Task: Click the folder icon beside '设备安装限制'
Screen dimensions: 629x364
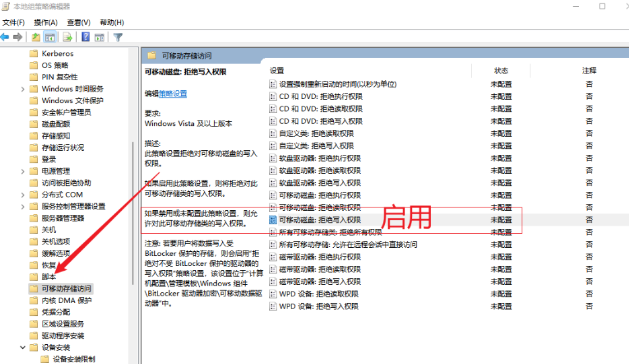Action: (45, 359)
